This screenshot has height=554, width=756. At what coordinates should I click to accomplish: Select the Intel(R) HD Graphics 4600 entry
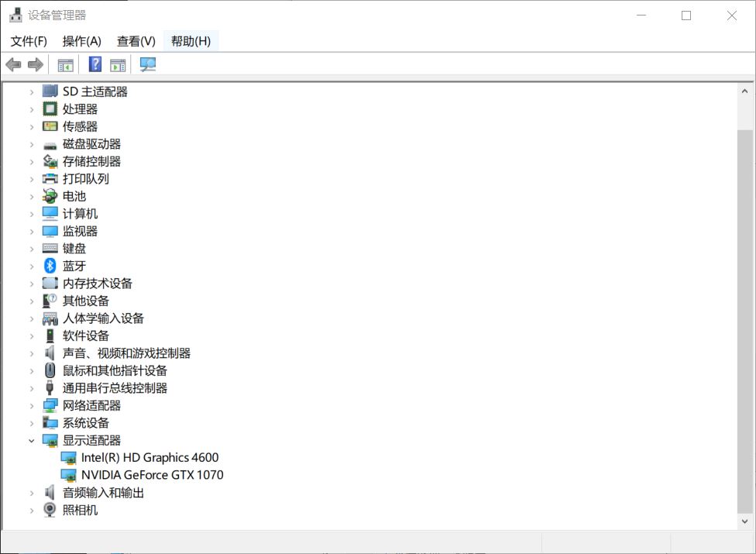150,458
